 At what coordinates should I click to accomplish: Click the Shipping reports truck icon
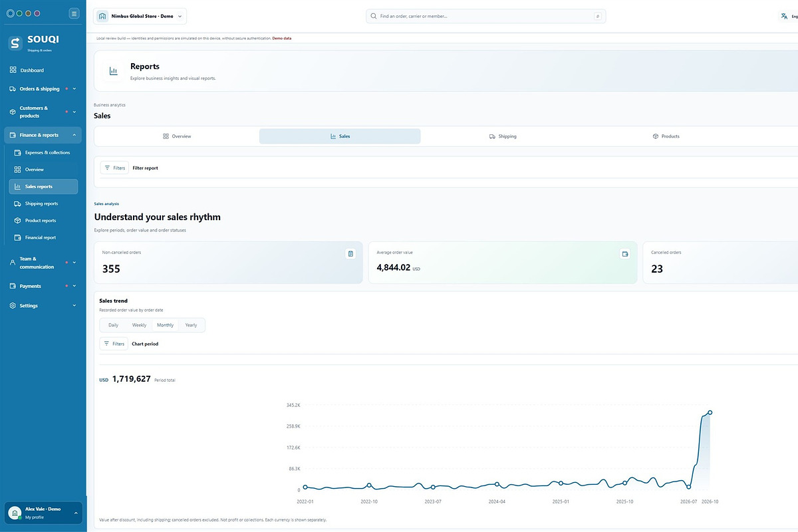[18, 203]
